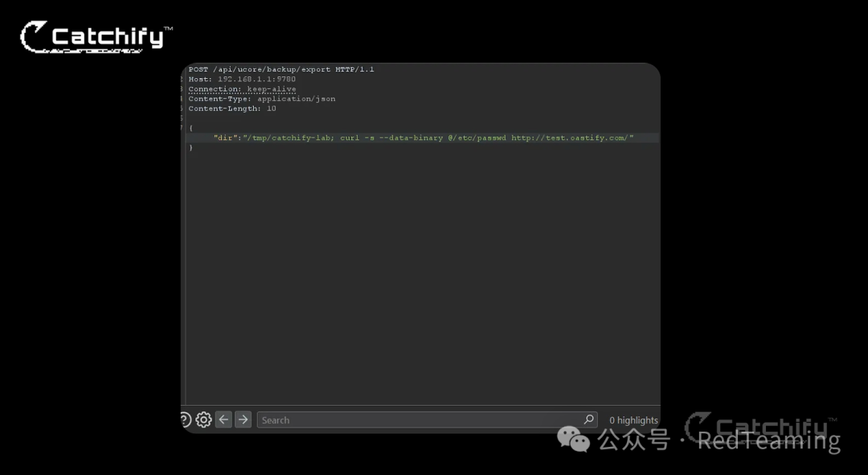868x475 pixels.
Task: Click the "0 highlights" label
Action: point(633,420)
